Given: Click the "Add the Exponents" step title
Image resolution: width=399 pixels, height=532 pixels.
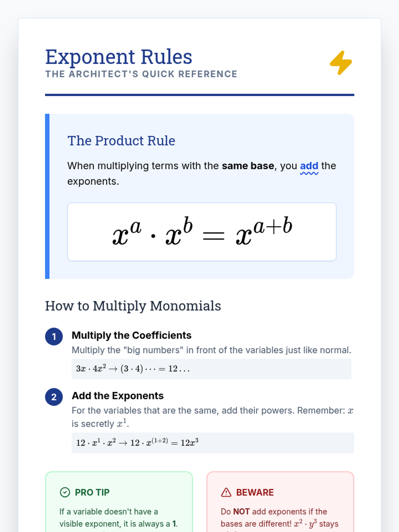Looking at the screenshot, I should pyautogui.click(x=118, y=396).
